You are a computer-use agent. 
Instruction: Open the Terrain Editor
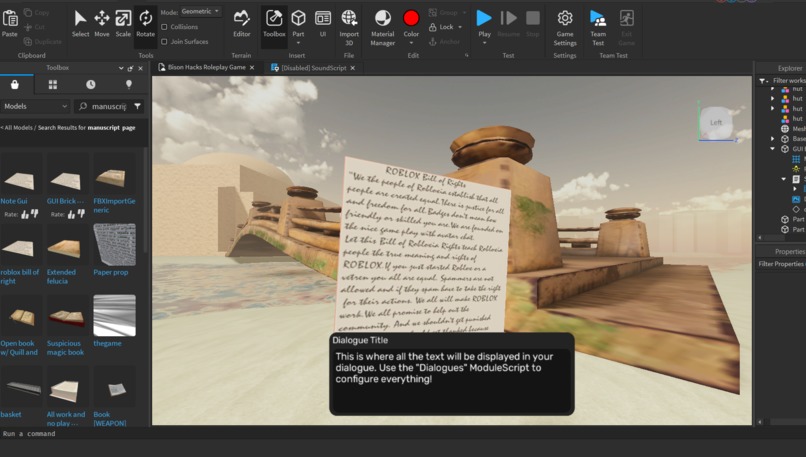pos(242,24)
